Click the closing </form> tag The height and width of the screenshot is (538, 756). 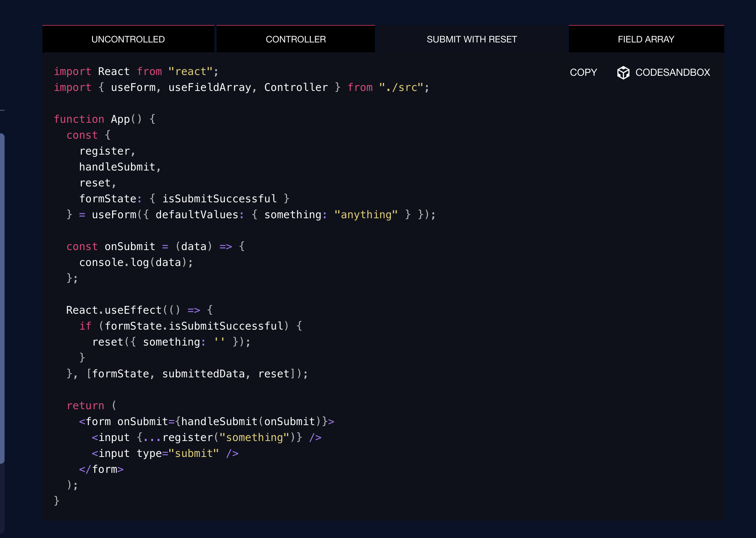101,469
